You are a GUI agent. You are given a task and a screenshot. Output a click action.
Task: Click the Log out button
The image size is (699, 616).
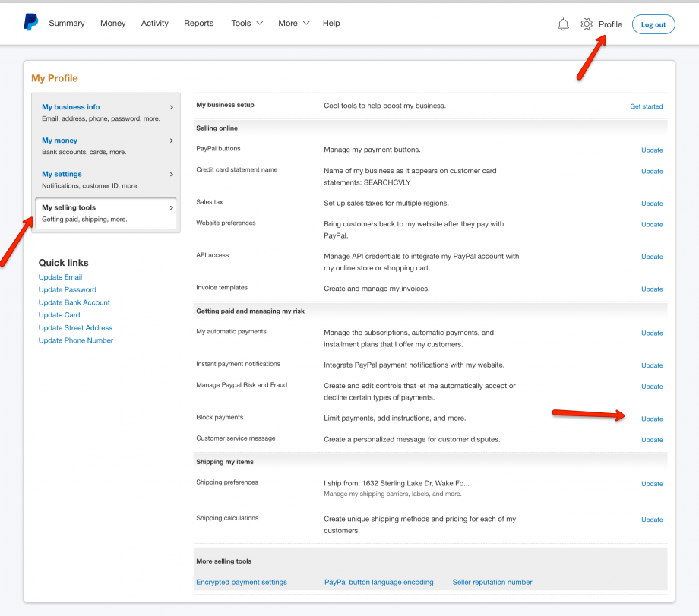(653, 24)
